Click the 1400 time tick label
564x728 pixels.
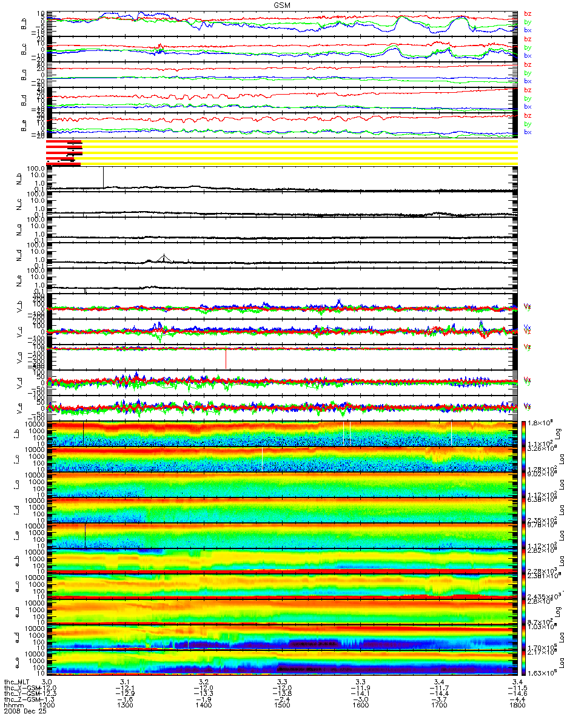pyautogui.click(x=204, y=706)
